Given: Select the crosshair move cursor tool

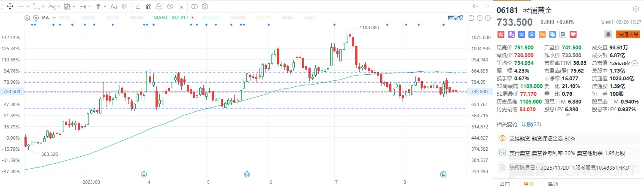Looking at the screenshot, I should click(10, 6).
